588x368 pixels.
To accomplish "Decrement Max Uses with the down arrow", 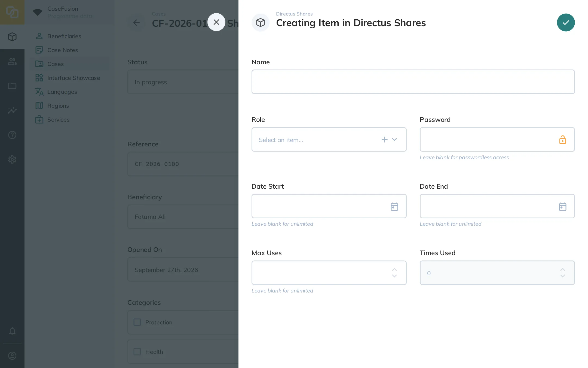I will pos(394,276).
